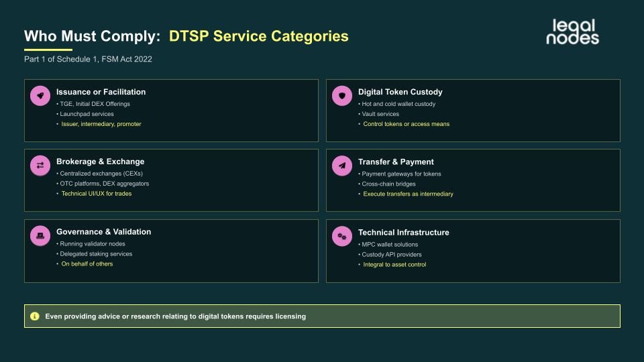Select the Issuance or Facilitation heading

[x=101, y=92]
